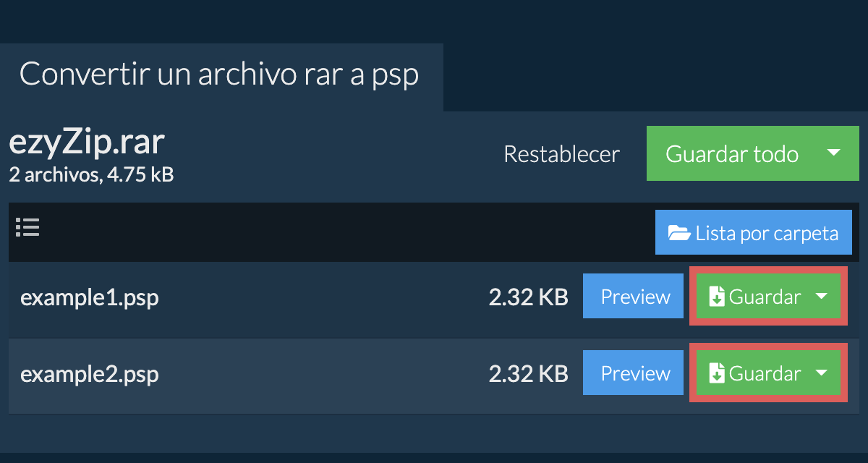
Task: Save example2.psp using the Guardar label
Action: point(765,373)
